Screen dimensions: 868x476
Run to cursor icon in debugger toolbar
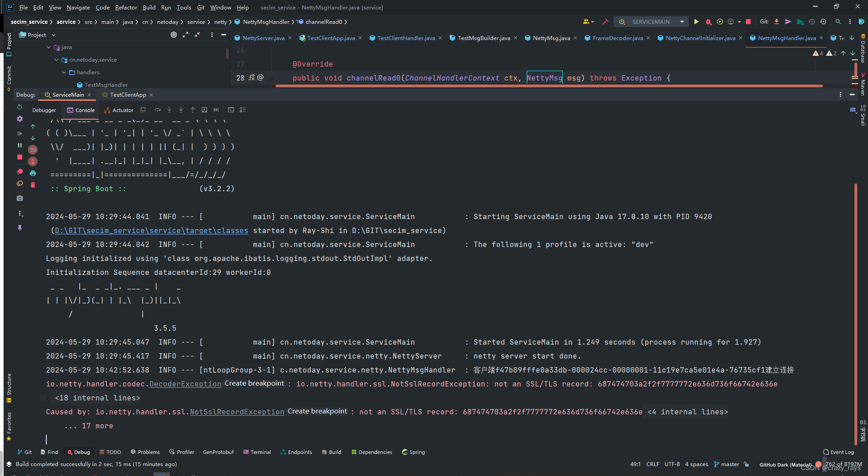(x=216, y=110)
